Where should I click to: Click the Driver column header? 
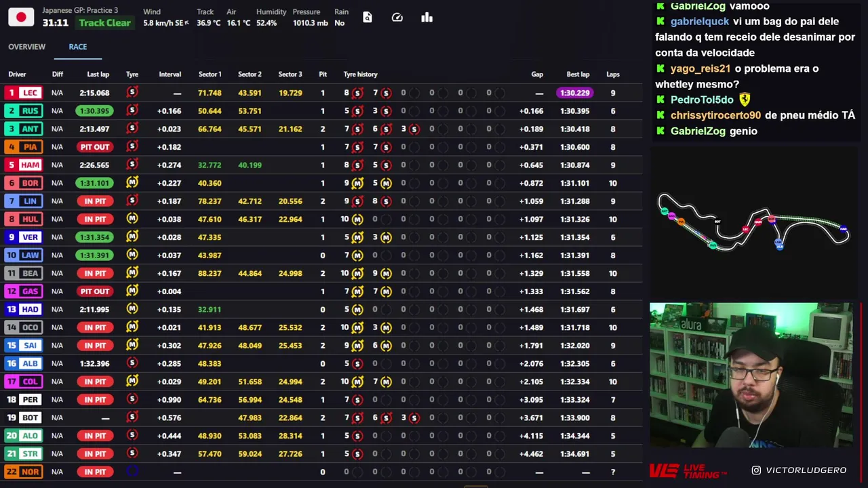(x=17, y=75)
